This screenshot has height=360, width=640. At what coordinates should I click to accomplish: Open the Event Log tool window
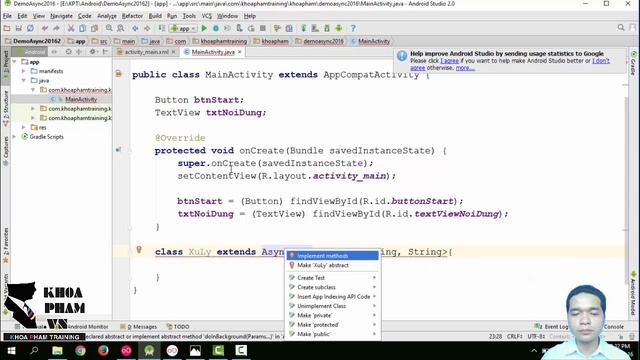point(551,327)
